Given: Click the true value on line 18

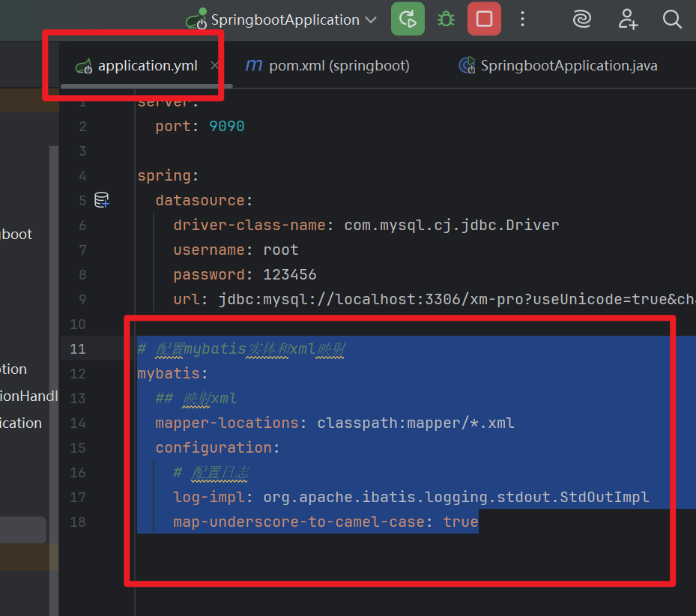Looking at the screenshot, I should (x=460, y=522).
